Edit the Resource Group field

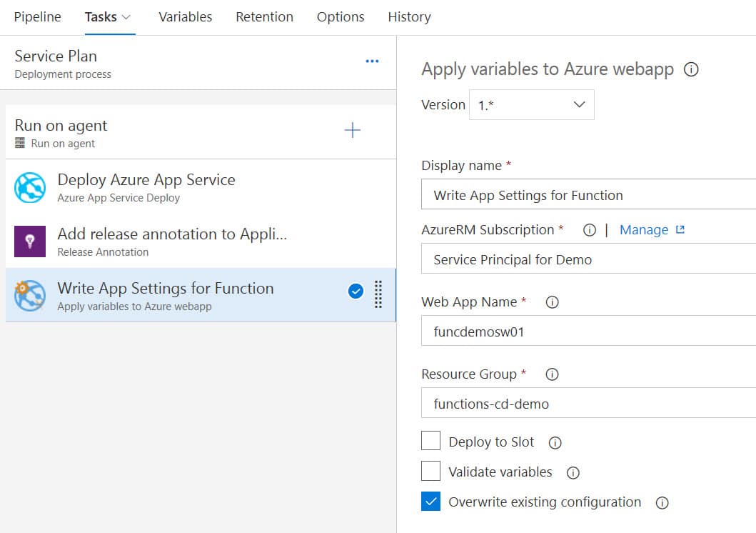(x=588, y=402)
